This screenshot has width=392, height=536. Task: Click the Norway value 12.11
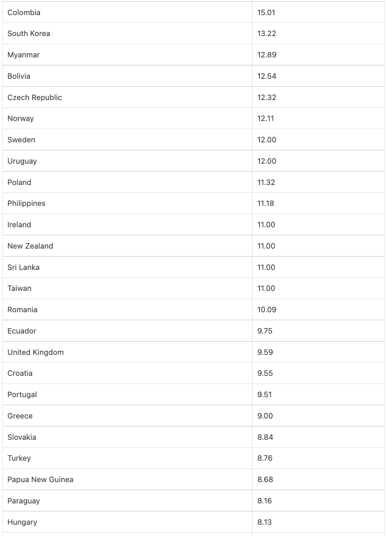point(266,118)
